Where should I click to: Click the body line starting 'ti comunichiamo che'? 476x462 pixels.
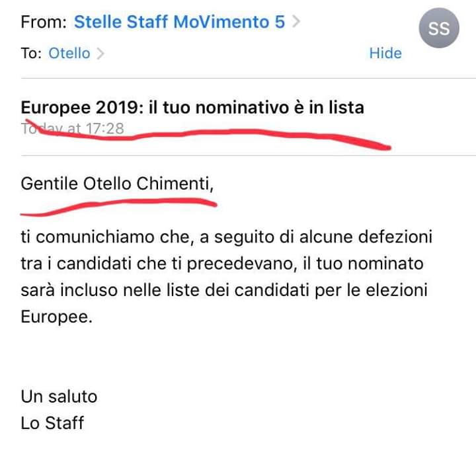click(227, 237)
